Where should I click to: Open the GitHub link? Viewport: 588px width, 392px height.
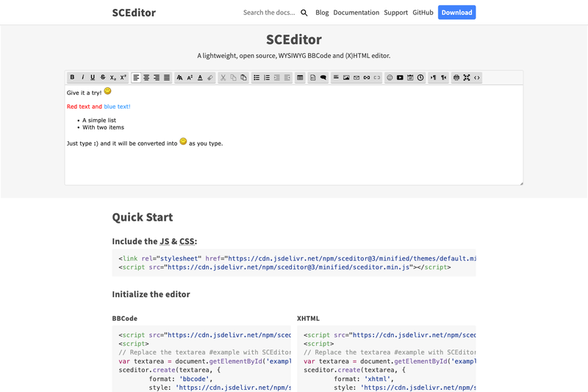[423, 13]
